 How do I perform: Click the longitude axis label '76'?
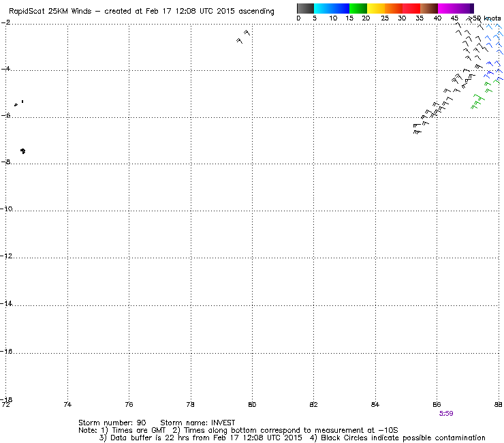pos(129,404)
